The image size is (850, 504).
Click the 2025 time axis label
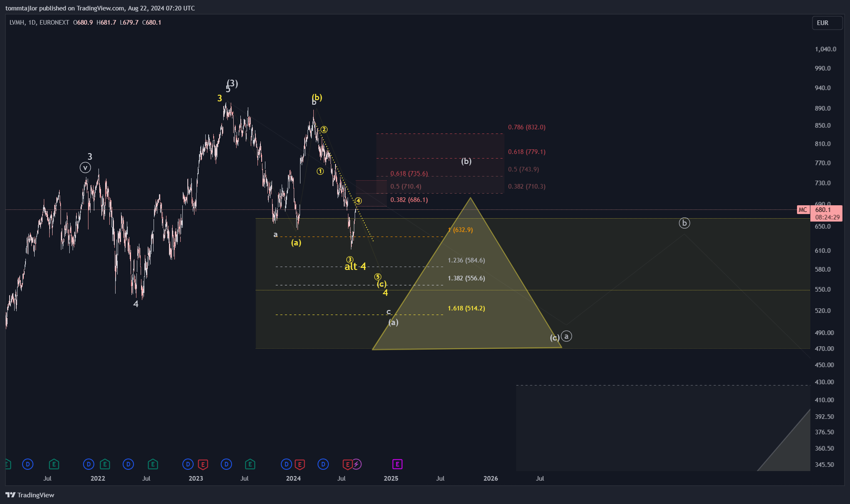[391, 479]
